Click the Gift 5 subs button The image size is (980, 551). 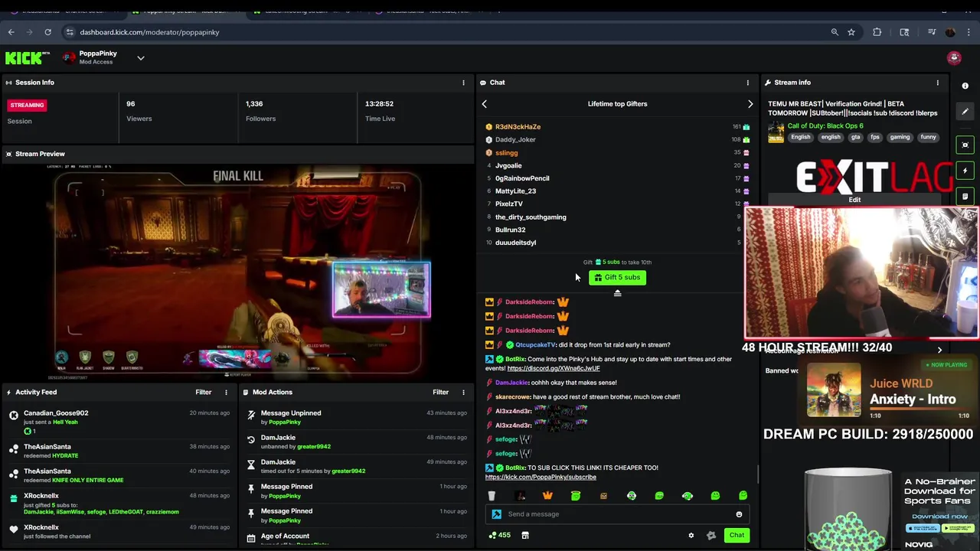[617, 278]
